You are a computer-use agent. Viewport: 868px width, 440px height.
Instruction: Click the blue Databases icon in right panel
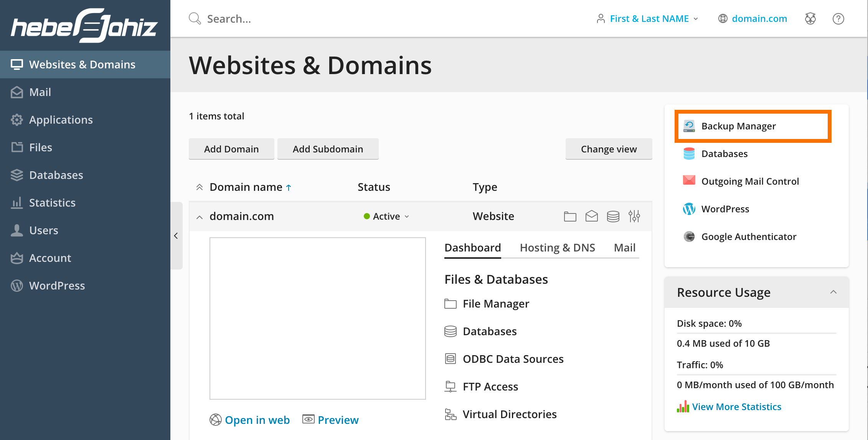coord(689,154)
